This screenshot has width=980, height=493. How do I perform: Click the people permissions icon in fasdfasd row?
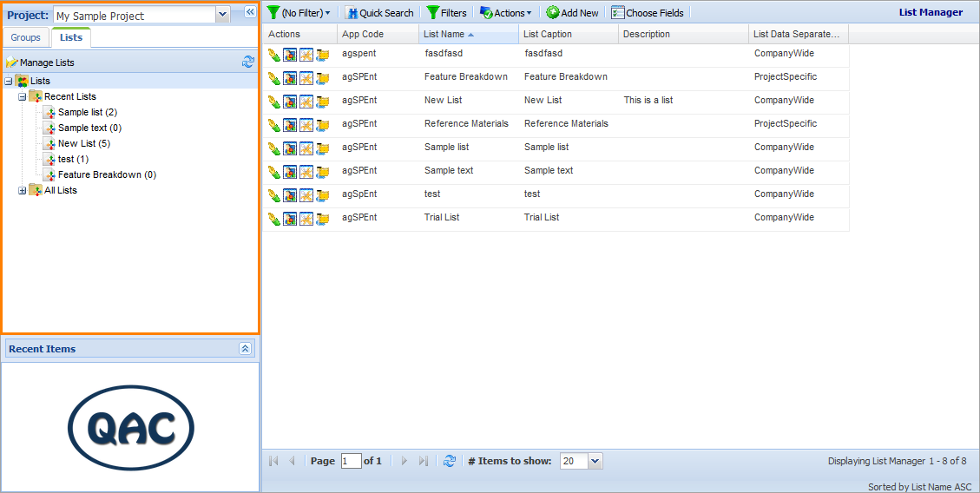point(290,55)
